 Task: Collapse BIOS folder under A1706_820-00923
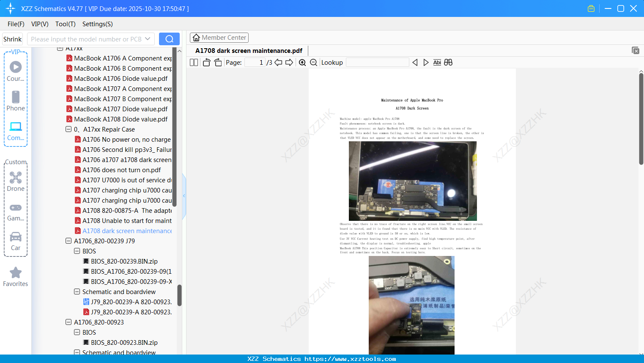coord(77,333)
